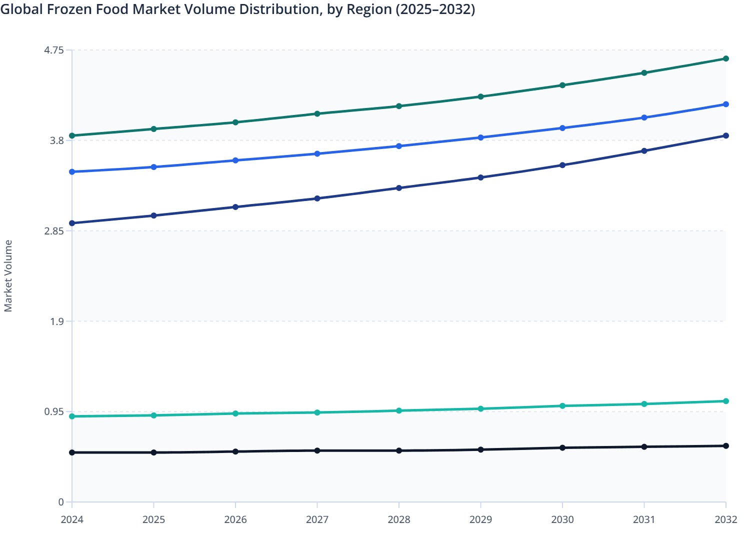The image size is (754, 560).
Task: Click the blue line's 2032 endpoint marker
Action: click(x=726, y=104)
